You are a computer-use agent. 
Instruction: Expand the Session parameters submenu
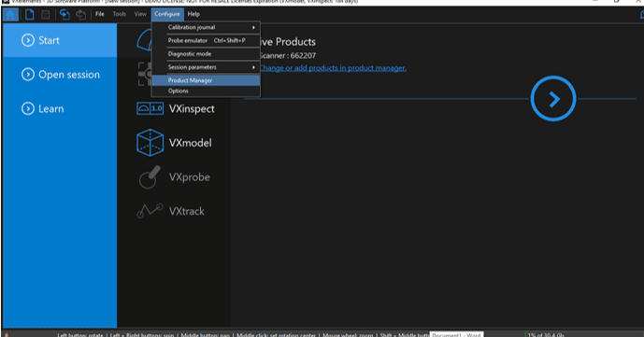[x=207, y=67]
